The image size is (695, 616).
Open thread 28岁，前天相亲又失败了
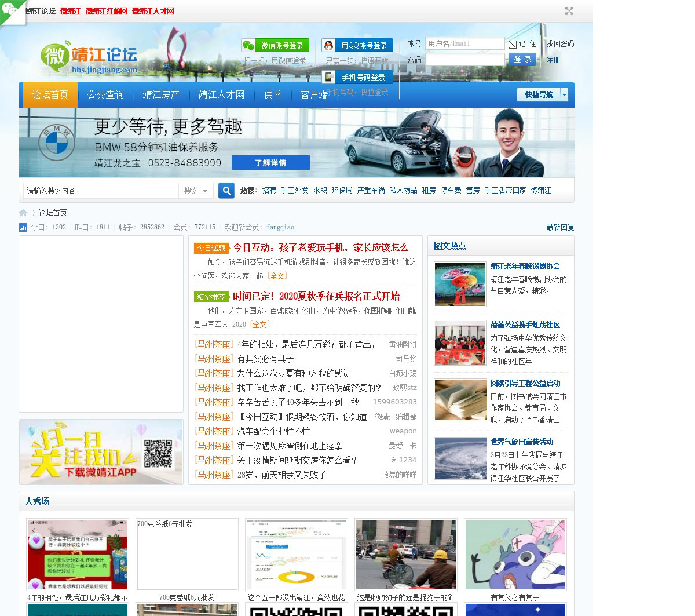[x=281, y=475]
